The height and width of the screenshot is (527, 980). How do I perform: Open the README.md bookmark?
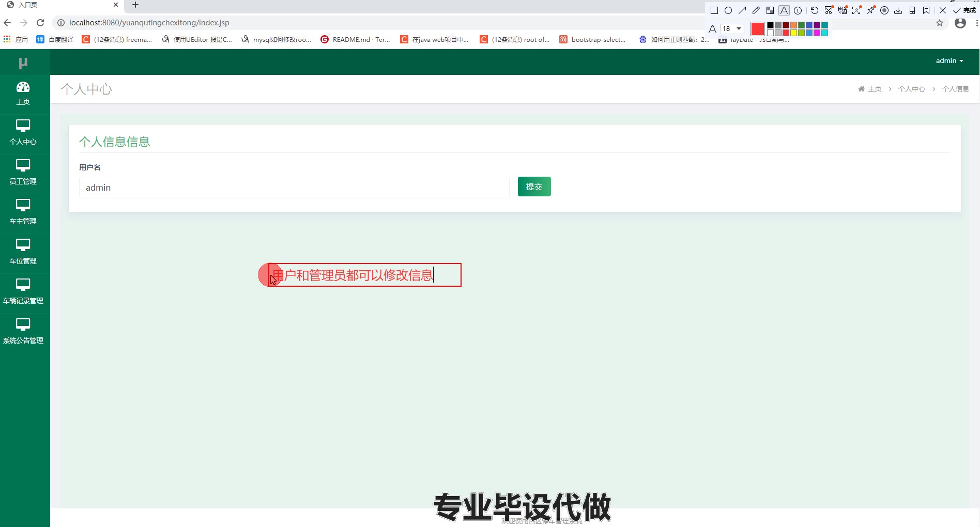click(355, 39)
